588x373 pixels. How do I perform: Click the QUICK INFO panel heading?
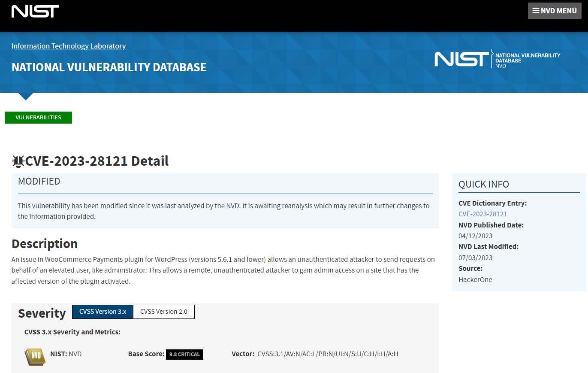[484, 185]
